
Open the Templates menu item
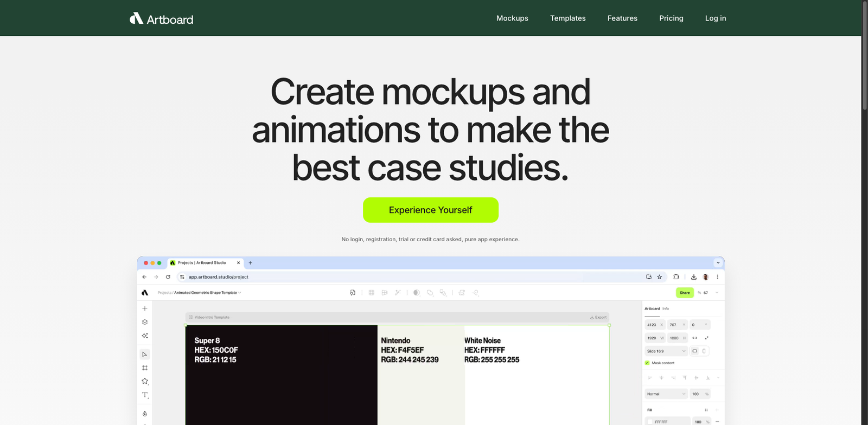tap(568, 18)
